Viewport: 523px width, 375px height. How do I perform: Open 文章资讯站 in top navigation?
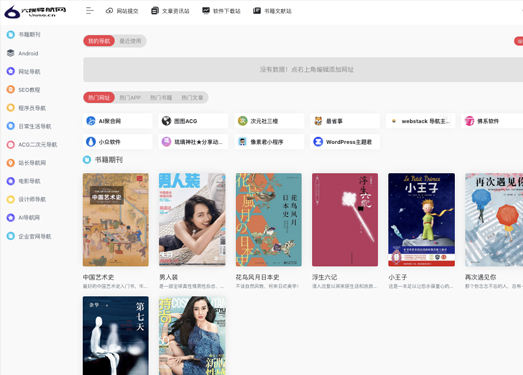pos(170,11)
